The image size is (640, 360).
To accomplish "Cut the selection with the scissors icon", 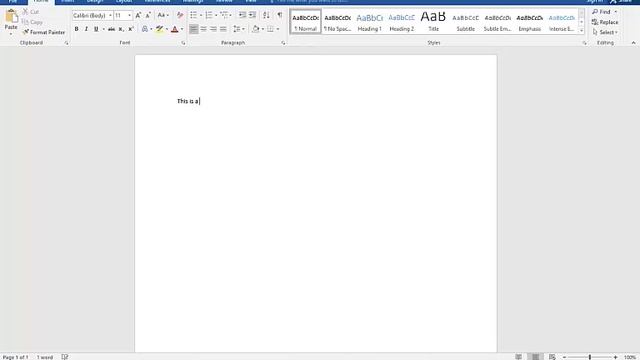I will [x=25, y=12].
